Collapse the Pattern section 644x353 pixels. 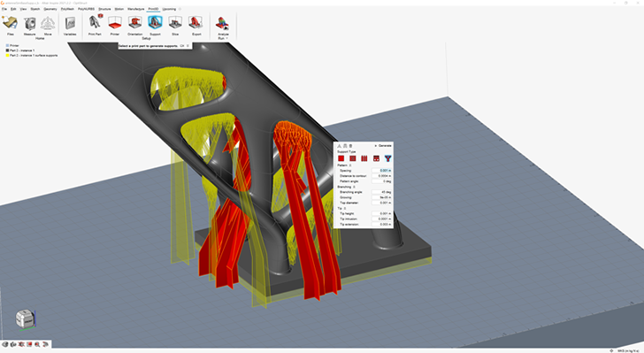(350, 165)
